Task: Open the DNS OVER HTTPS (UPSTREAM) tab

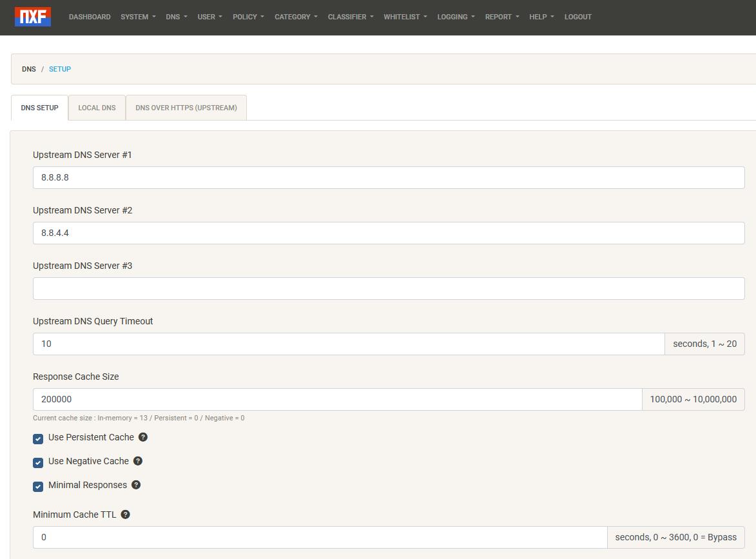Action: 186,108
